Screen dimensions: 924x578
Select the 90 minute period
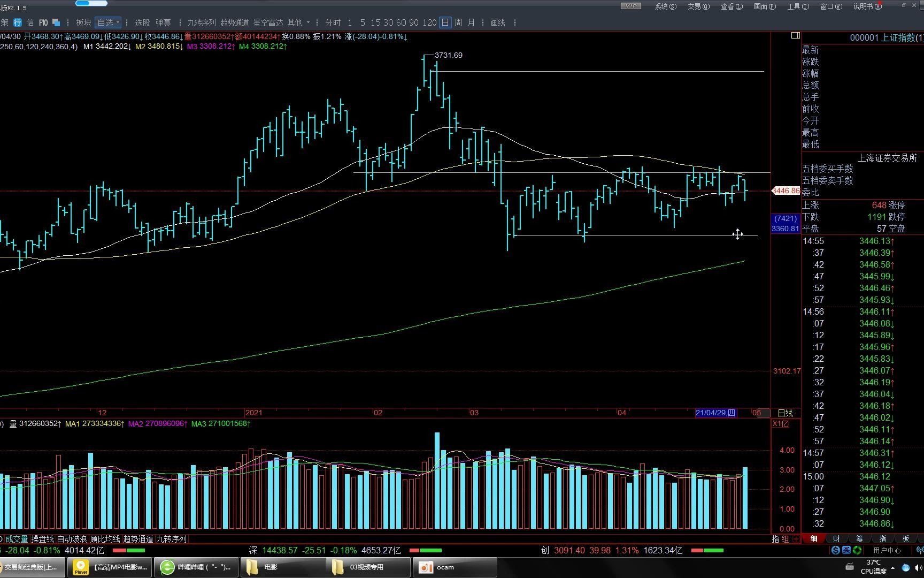[414, 22]
